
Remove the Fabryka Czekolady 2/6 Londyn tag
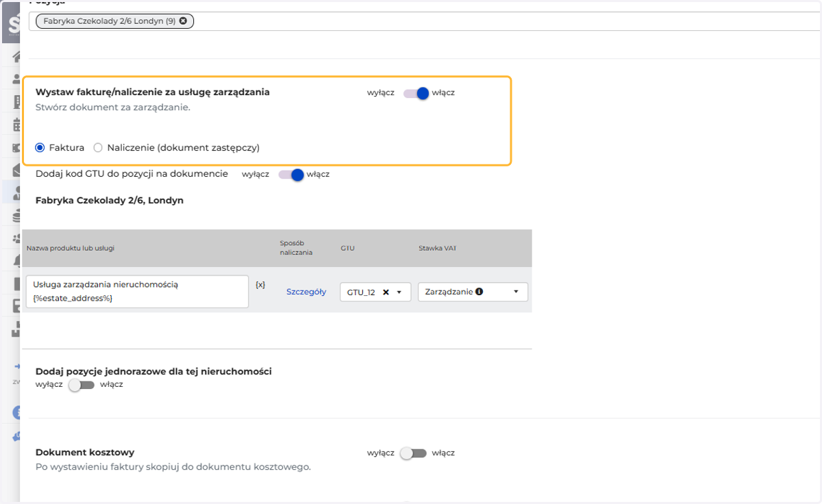tap(183, 21)
